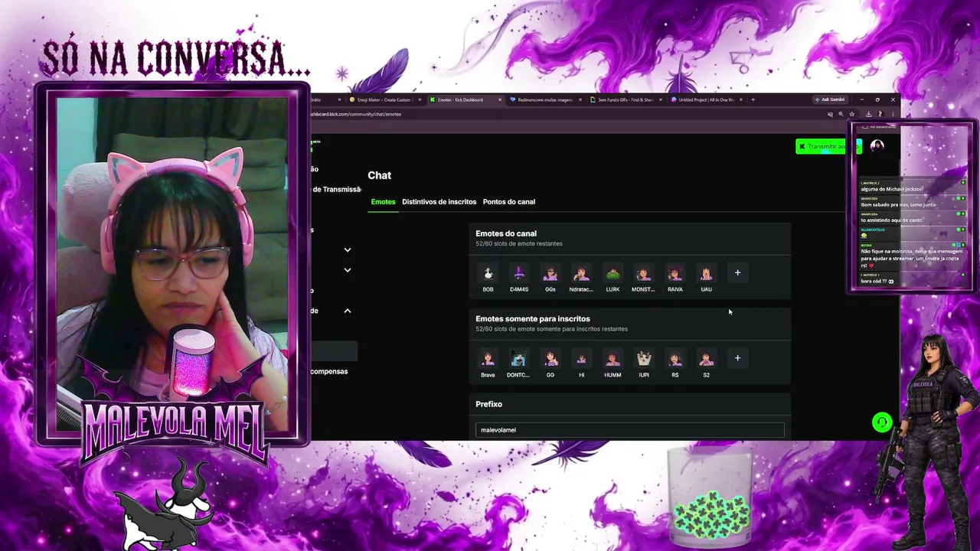
Task: Open the browser downloads icon
Action: tap(868, 114)
